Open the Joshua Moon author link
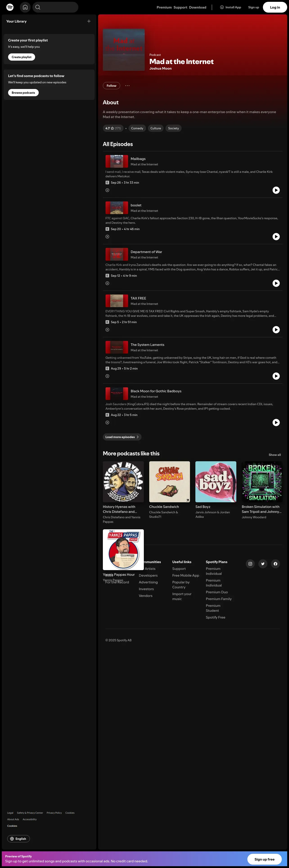Viewport: 289px width, 868px height. pos(160,69)
